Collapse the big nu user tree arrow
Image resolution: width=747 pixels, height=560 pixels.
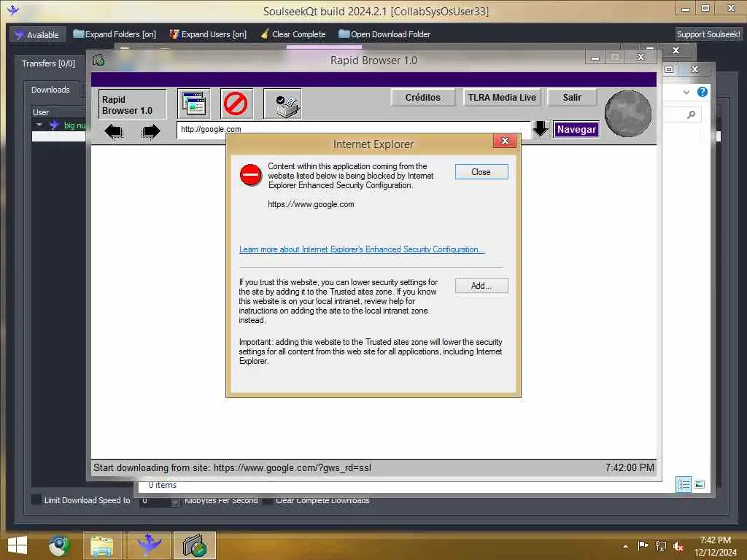click(39, 125)
